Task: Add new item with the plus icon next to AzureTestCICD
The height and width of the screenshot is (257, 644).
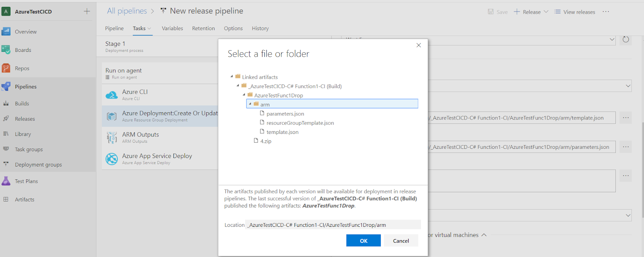Action: 87,11
